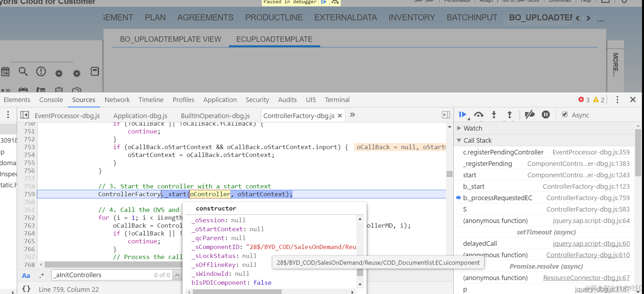The width and height of the screenshot is (644, 294).
Task: Open the Security panel
Action: pos(257,100)
